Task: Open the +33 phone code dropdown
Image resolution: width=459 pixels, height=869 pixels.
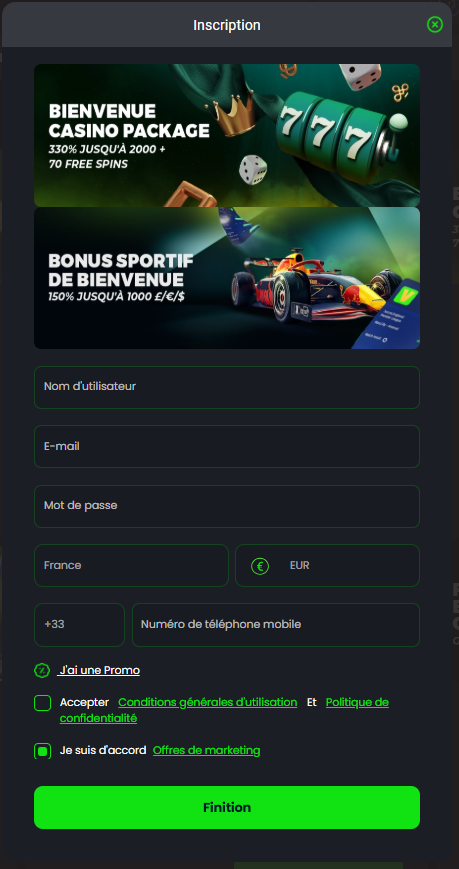Action: coord(79,625)
